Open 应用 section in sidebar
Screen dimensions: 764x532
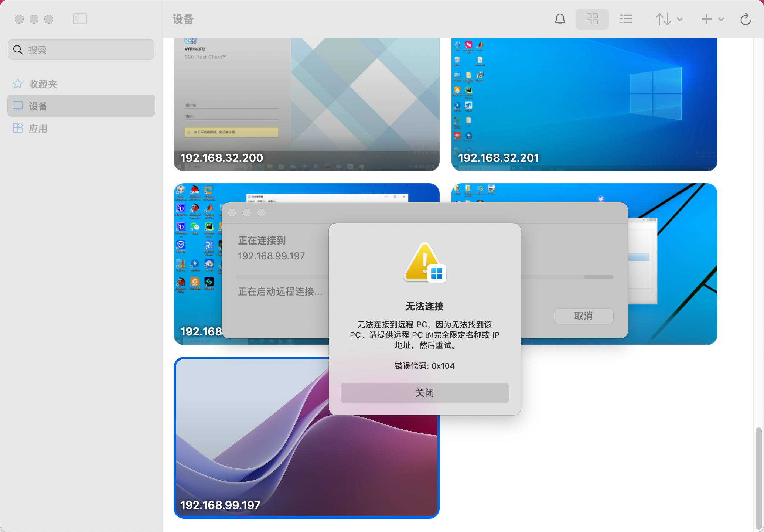38,129
